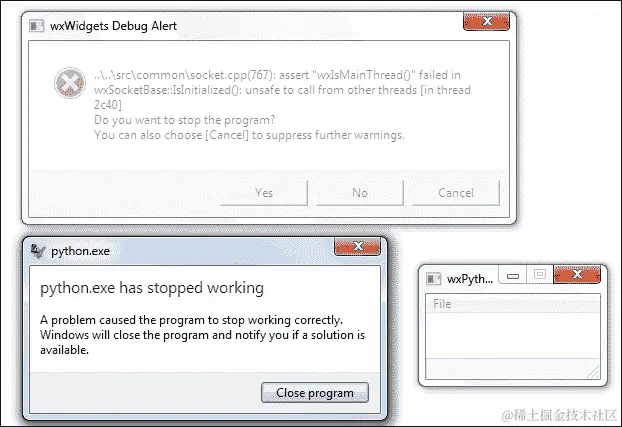Select Cancel to suppress further warnings
The height and width of the screenshot is (427, 622).
tap(456, 193)
